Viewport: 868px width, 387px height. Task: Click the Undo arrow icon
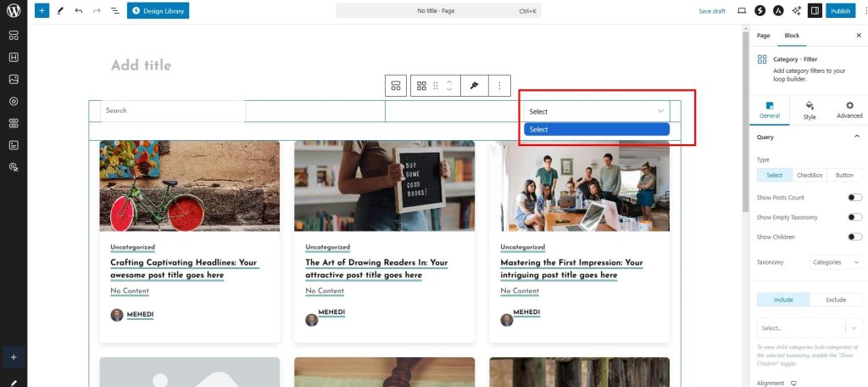79,11
